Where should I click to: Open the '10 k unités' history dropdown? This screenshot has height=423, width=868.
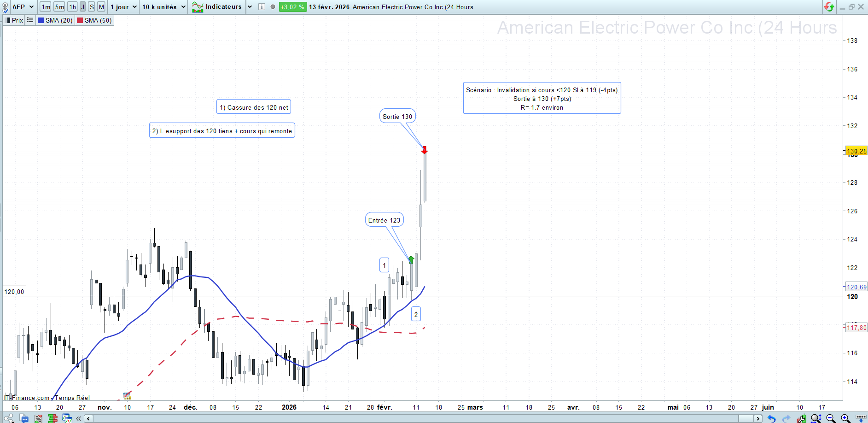163,7
